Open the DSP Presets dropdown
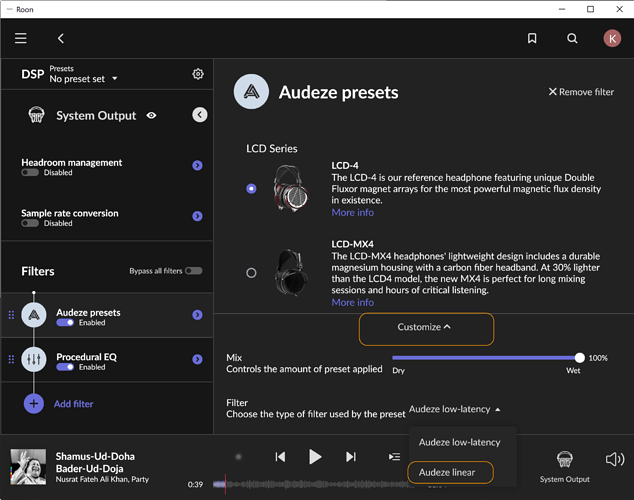 click(83, 78)
